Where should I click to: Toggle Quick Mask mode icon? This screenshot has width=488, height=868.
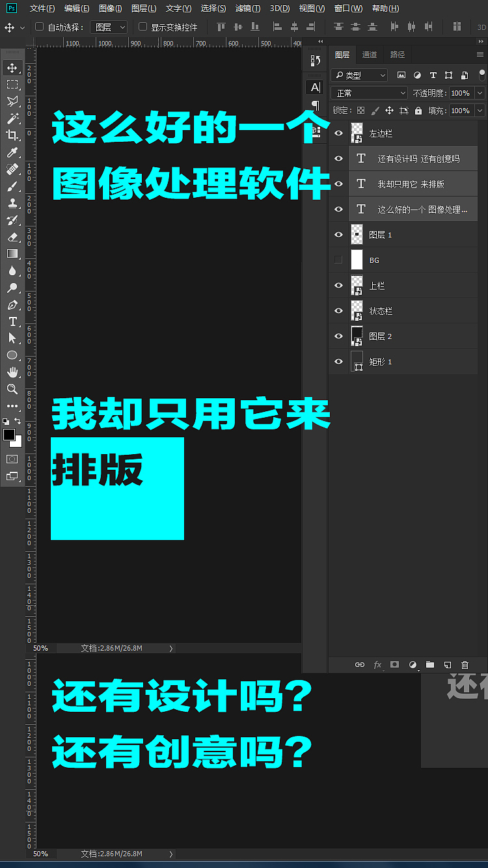click(12, 459)
